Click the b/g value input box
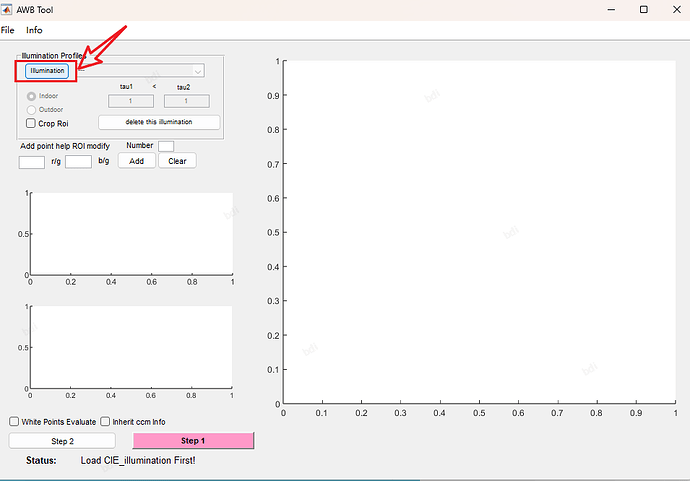The width and height of the screenshot is (690, 481). point(78,162)
